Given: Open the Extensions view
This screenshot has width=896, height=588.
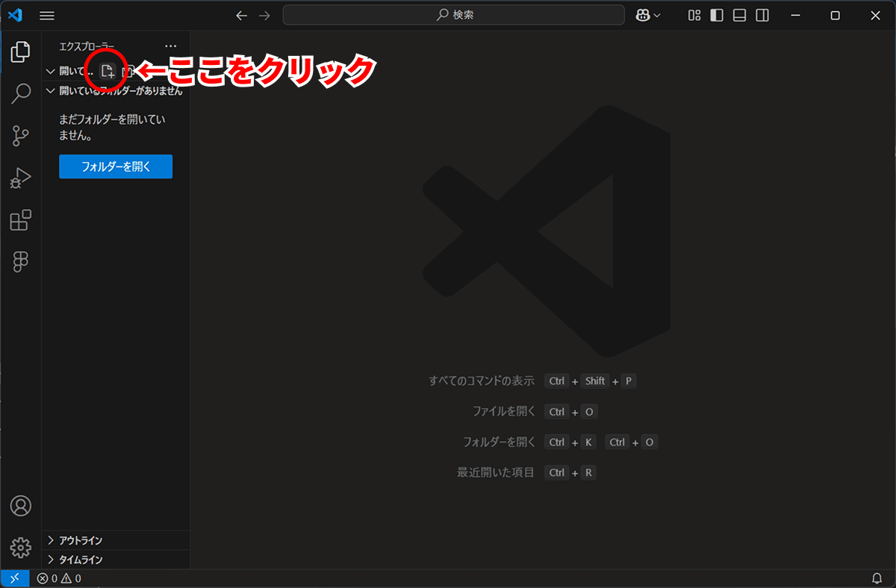Looking at the screenshot, I should click(x=21, y=220).
